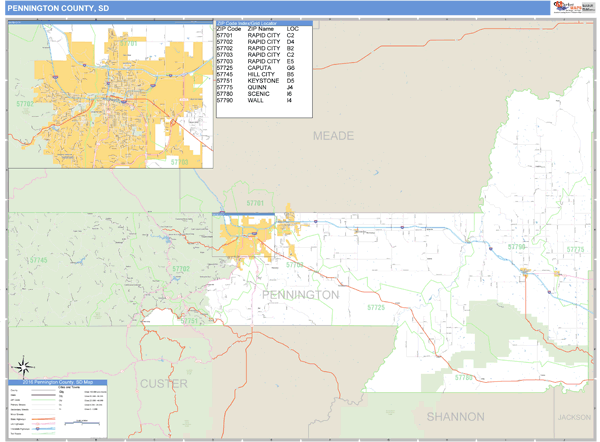The height and width of the screenshot is (442, 600).
Task: Click the 57725 ZIP label on the map
Action: pyautogui.click(x=376, y=307)
